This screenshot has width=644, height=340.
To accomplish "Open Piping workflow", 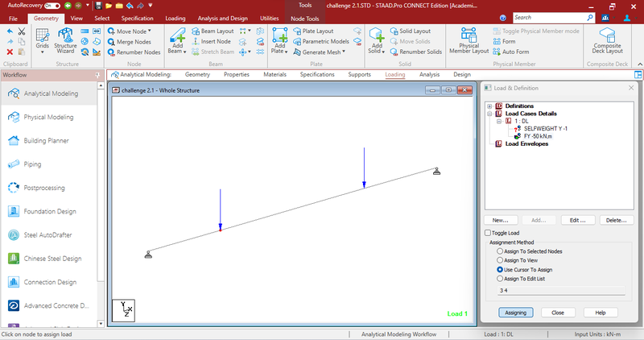I will point(49,164).
